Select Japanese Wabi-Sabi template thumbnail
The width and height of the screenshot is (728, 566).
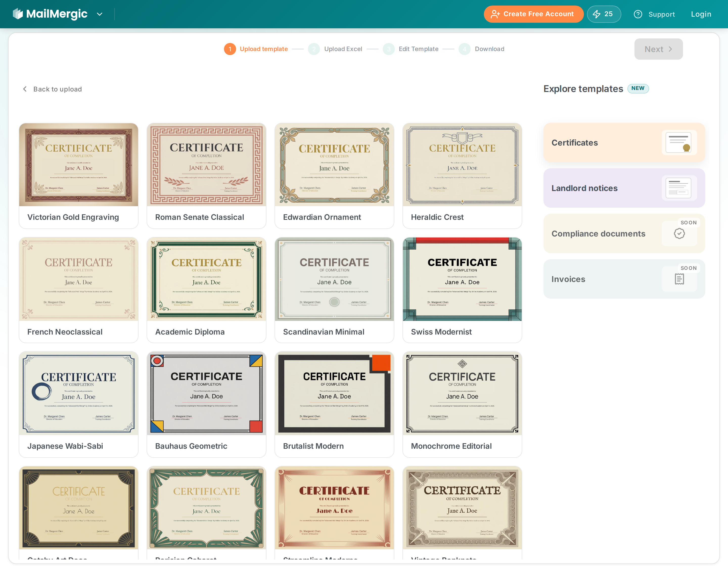tap(79, 393)
